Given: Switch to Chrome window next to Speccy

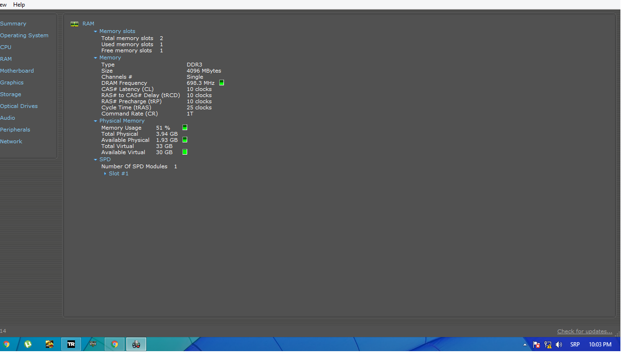Looking at the screenshot, I should coord(115,344).
